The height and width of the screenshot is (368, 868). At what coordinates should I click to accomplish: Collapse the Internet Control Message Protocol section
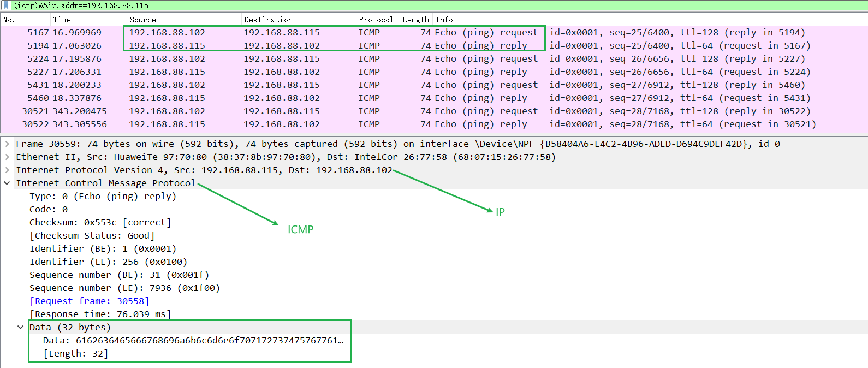pos(7,183)
